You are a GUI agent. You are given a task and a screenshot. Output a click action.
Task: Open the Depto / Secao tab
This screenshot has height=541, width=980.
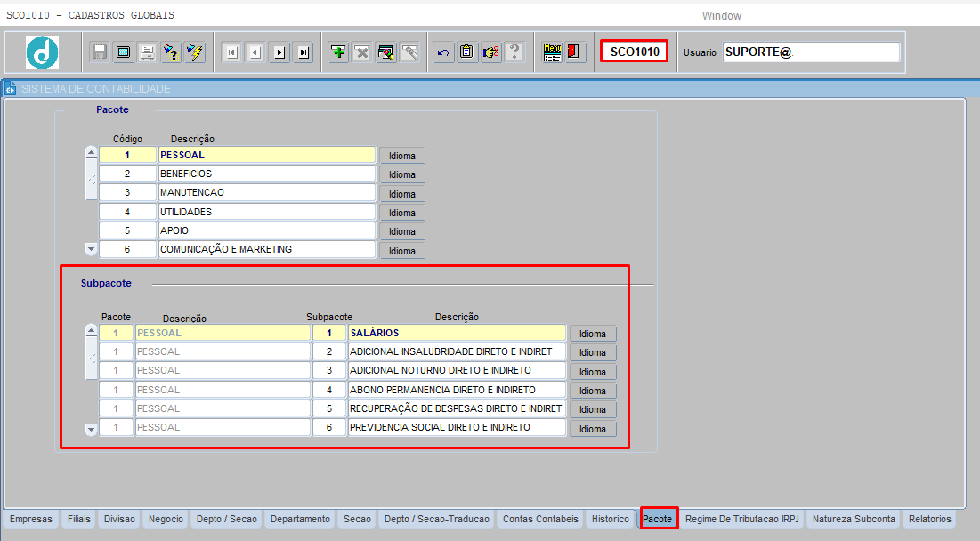[x=227, y=519]
